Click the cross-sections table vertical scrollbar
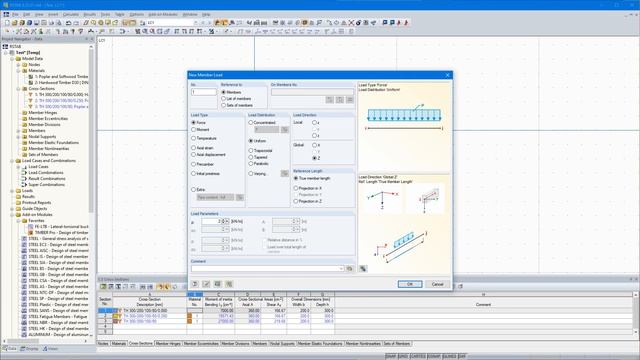640x360 pixels. (636, 313)
